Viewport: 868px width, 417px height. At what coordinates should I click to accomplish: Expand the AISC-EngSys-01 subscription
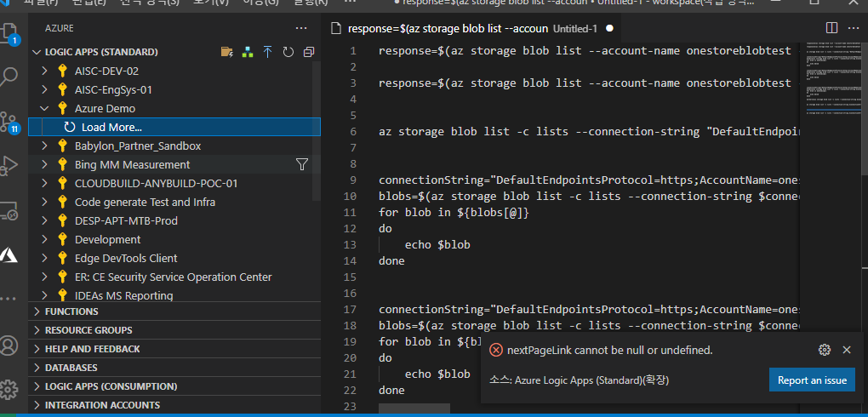click(x=45, y=89)
